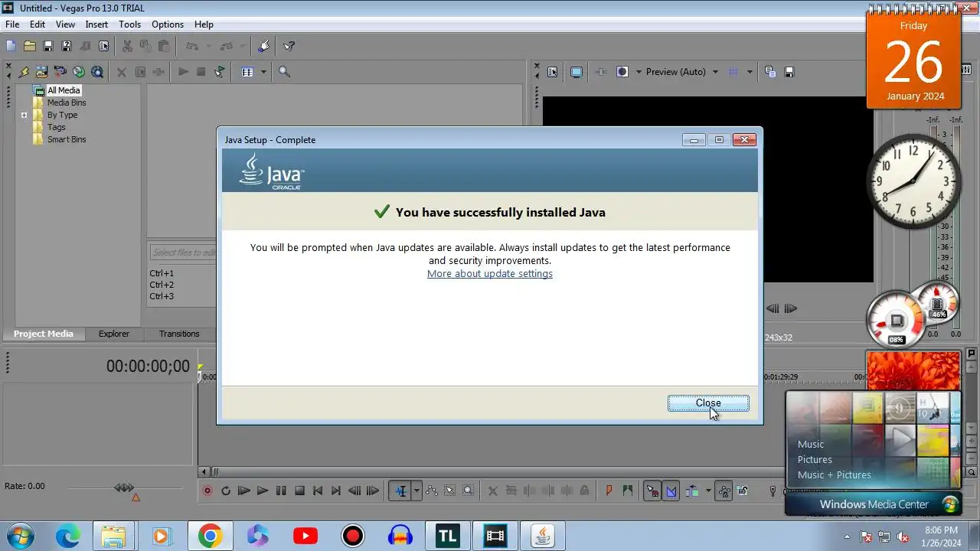Toggle Lock Envelopes to Events
Viewport: 980px width, 551px height.
pos(724,491)
